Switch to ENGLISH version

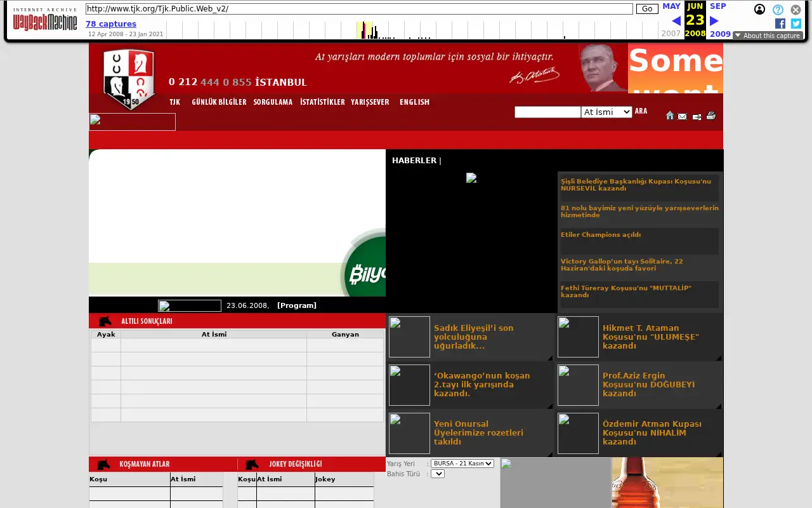click(414, 102)
